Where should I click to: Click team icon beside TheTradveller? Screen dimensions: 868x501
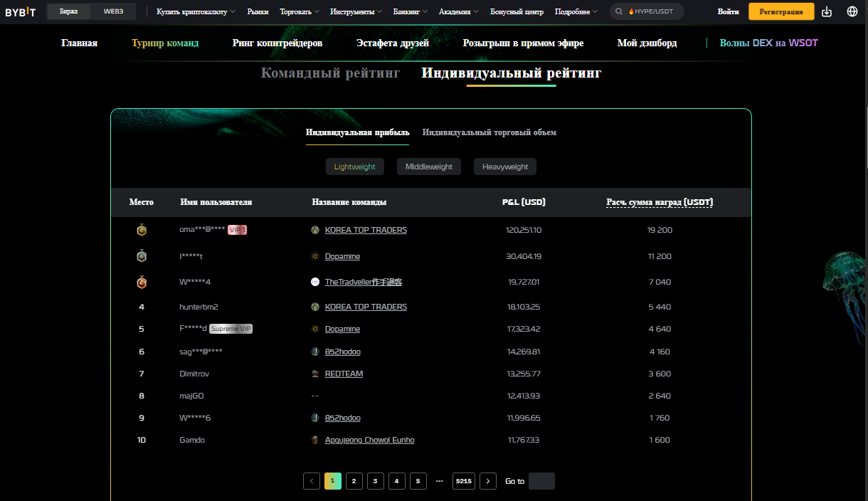pyautogui.click(x=315, y=282)
